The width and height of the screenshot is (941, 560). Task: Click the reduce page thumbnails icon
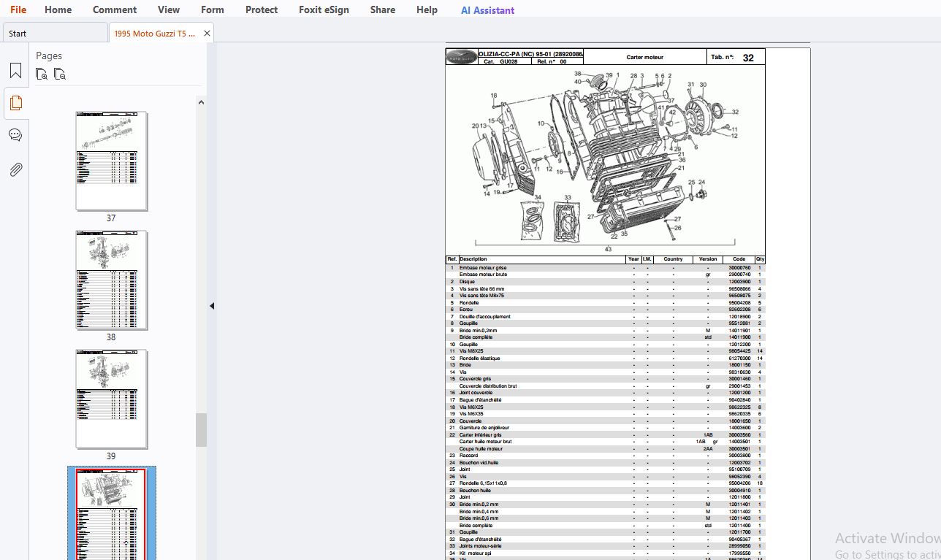click(x=60, y=74)
